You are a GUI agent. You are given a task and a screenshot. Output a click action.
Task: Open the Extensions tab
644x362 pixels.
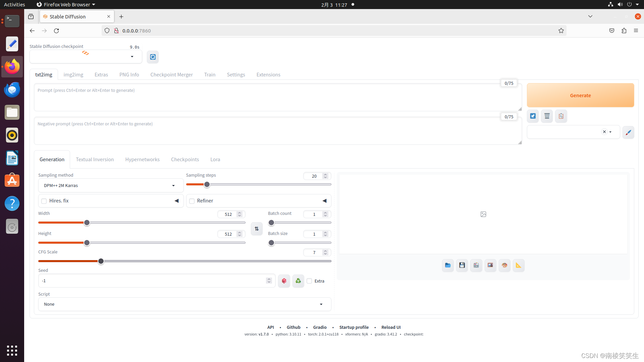pos(268,74)
